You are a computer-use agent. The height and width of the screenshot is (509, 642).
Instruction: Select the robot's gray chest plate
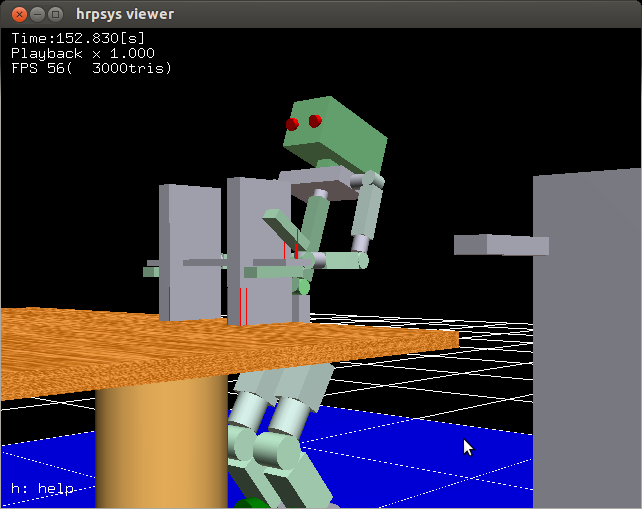pos(318,183)
